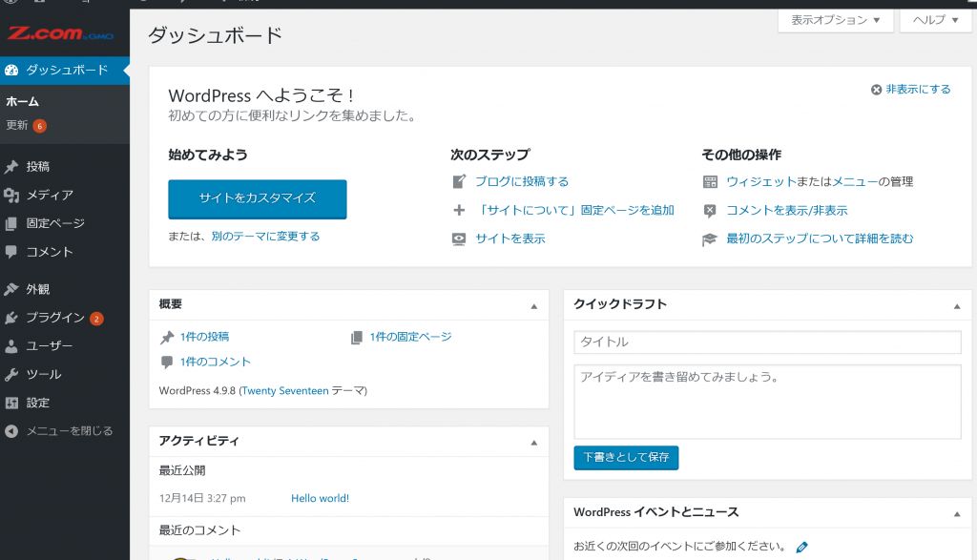Screen dimensions: 977x560
Task: Open 「サイトについて」固定ページを追加 link
Action: 574,210
